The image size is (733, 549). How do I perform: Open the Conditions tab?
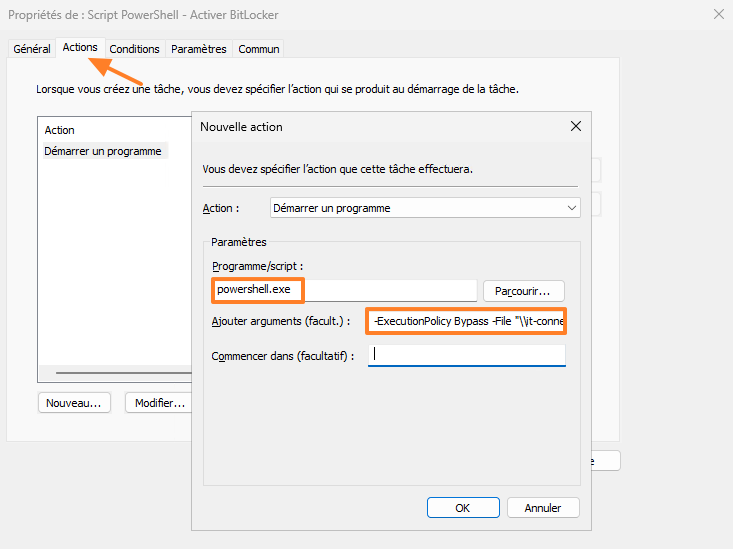134,49
